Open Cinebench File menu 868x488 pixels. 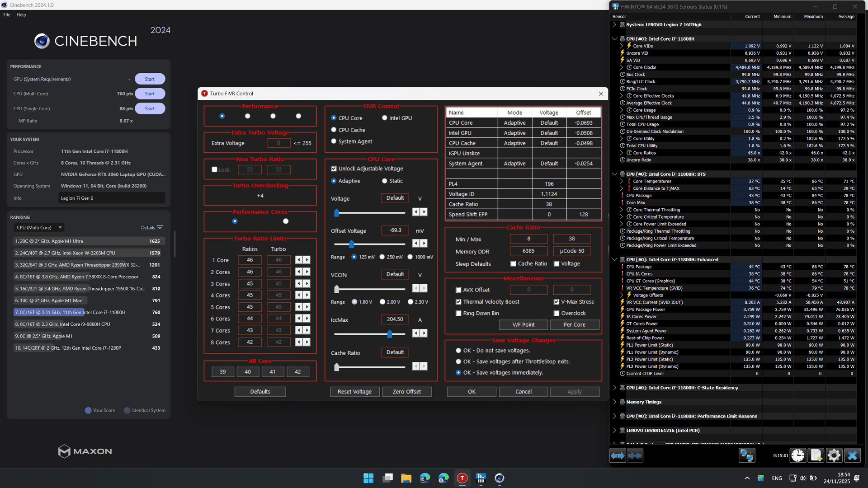point(7,15)
